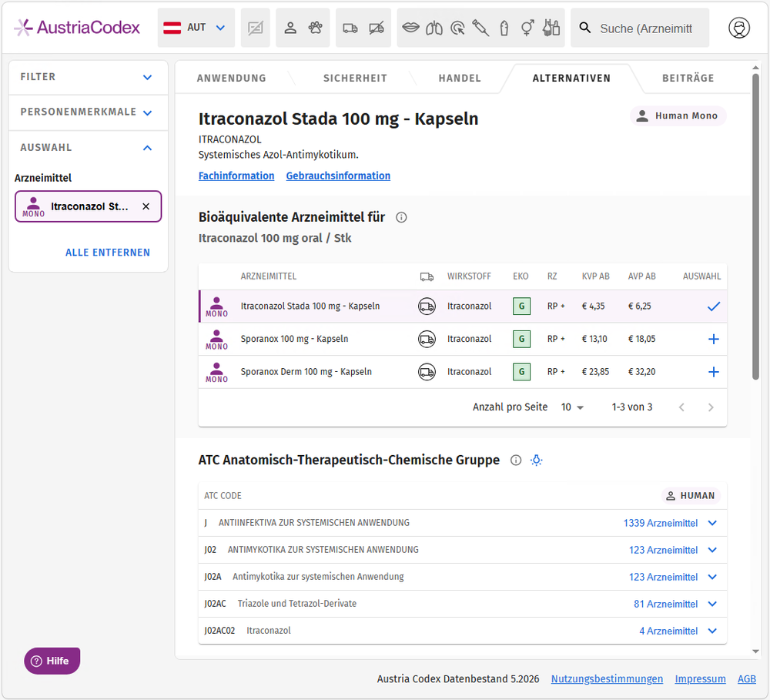Add Sporanox 100 mg - Kapseln with plus
This screenshot has height=700, width=770.
pyautogui.click(x=714, y=340)
